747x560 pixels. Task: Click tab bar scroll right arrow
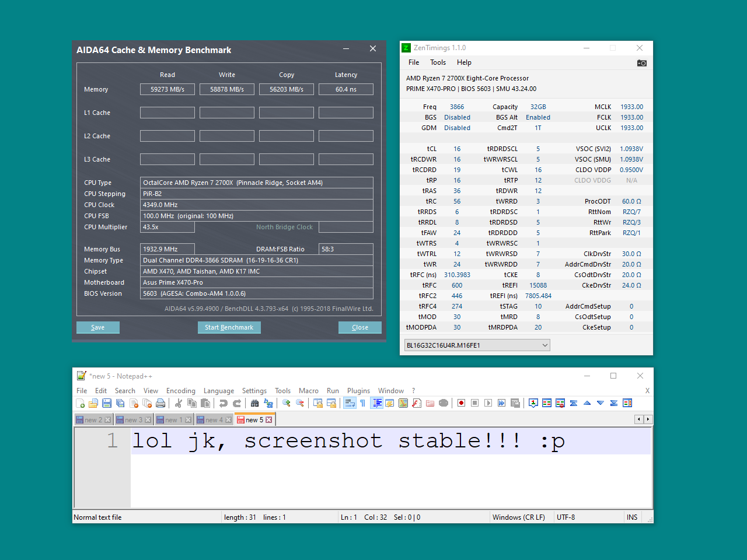pyautogui.click(x=648, y=419)
